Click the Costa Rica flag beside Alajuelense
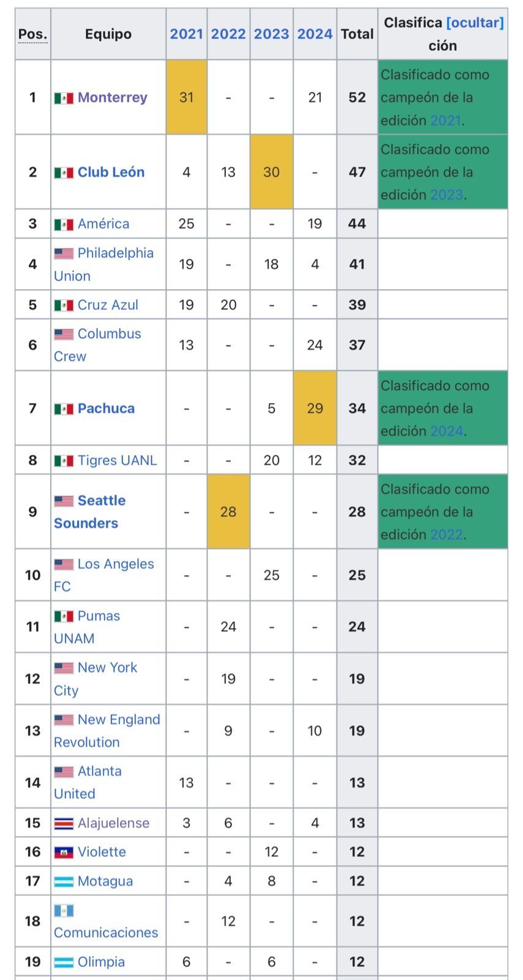This screenshot has width=523, height=980. (64, 823)
